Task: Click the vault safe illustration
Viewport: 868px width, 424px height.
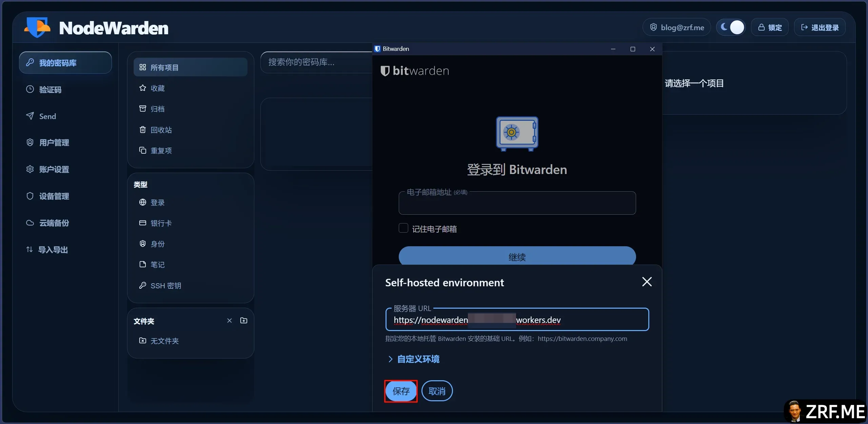Action: click(x=517, y=134)
